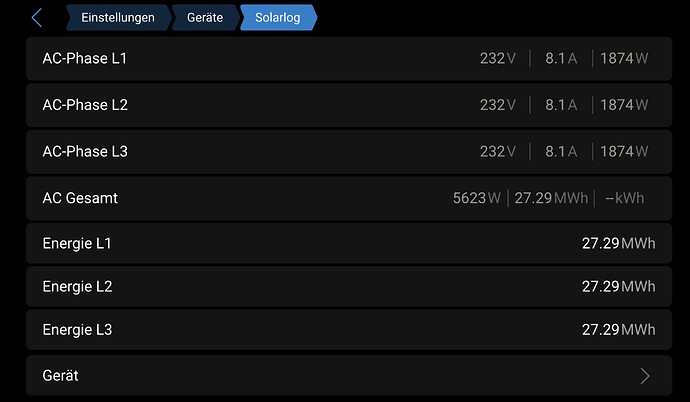690x402 pixels.
Task: Open the Gerät row
Action: (x=349, y=376)
